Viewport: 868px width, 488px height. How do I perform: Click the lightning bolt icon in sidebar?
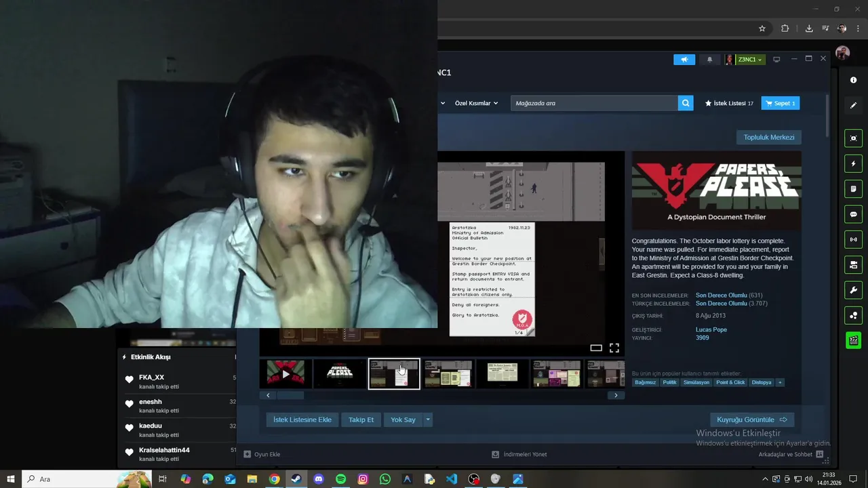pyautogui.click(x=853, y=163)
